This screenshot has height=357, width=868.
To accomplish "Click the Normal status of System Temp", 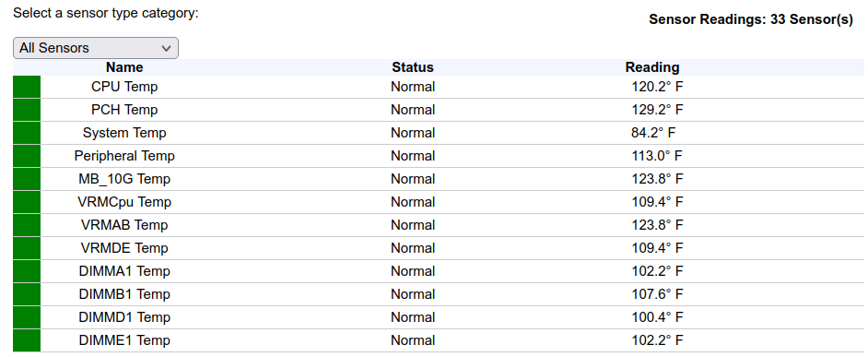I will pos(413,133).
